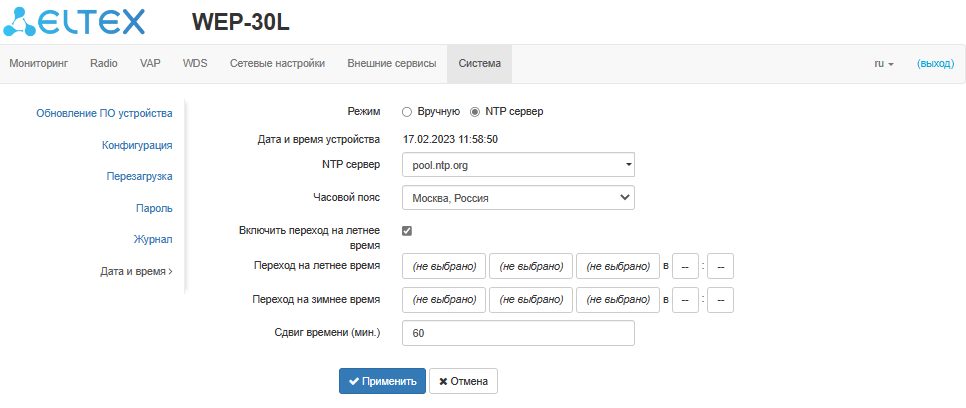Click first selector for Переход на летнее время
This screenshot has height=408, width=966.
click(443, 267)
